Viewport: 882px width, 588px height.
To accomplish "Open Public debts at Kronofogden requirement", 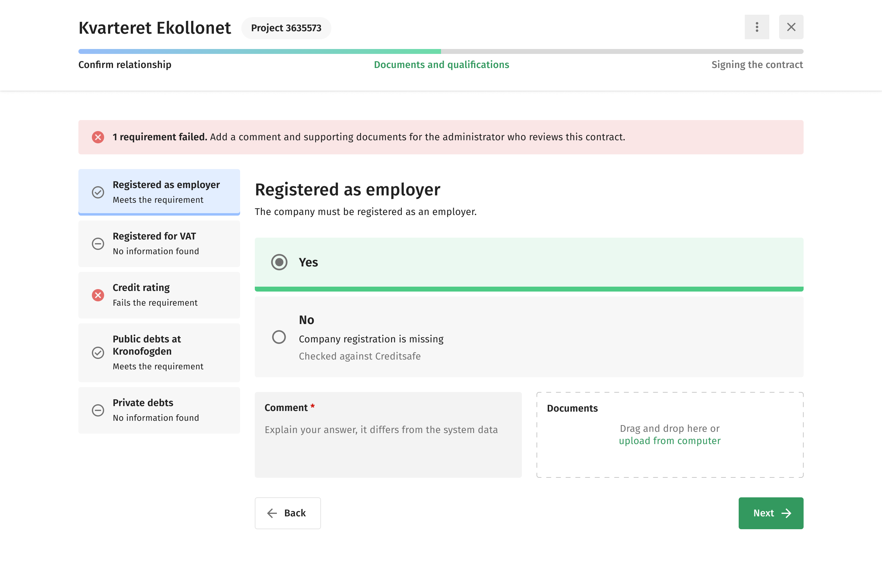I will (159, 353).
